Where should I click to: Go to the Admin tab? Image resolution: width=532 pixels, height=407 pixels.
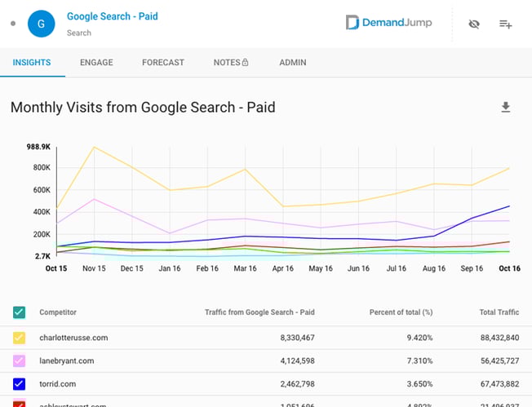pyautogui.click(x=293, y=63)
